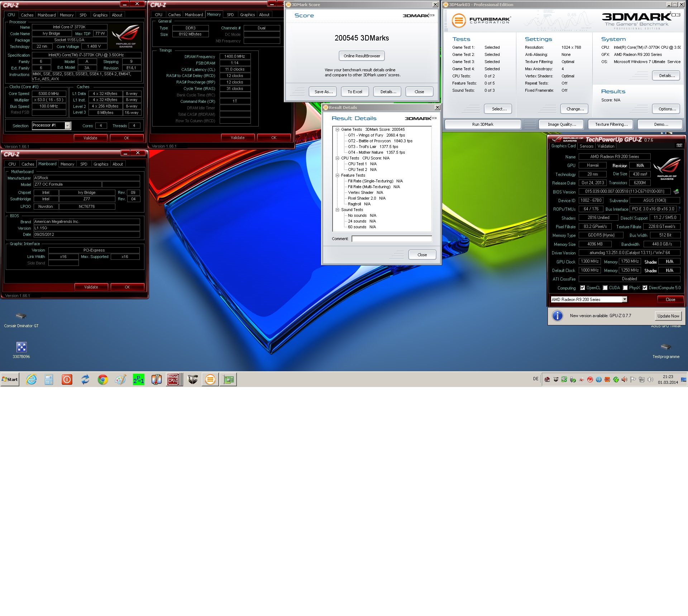Open the Action Center flag tray icon

coord(633,379)
